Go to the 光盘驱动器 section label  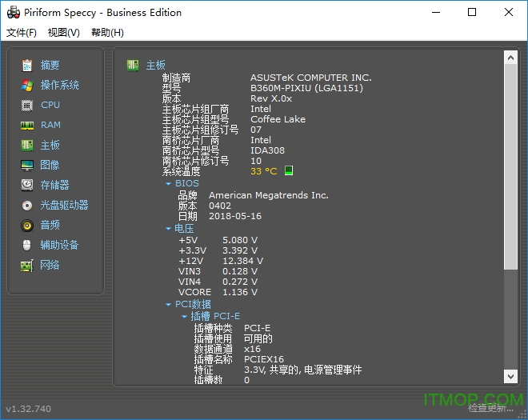tap(64, 205)
